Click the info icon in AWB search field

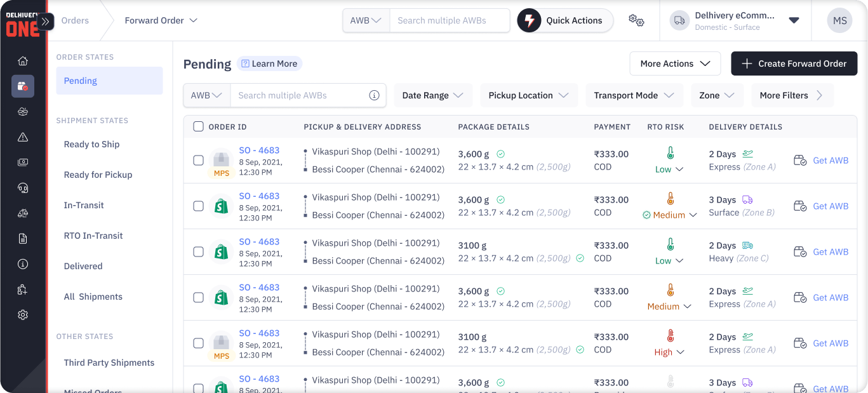point(374,95)
